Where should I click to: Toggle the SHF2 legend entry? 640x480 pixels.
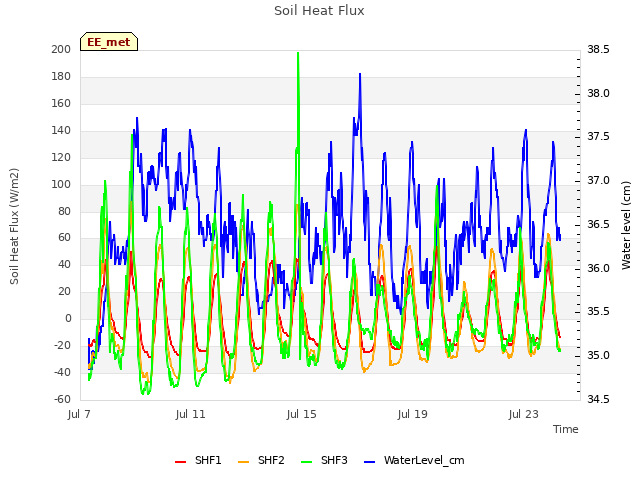(261, 460)
